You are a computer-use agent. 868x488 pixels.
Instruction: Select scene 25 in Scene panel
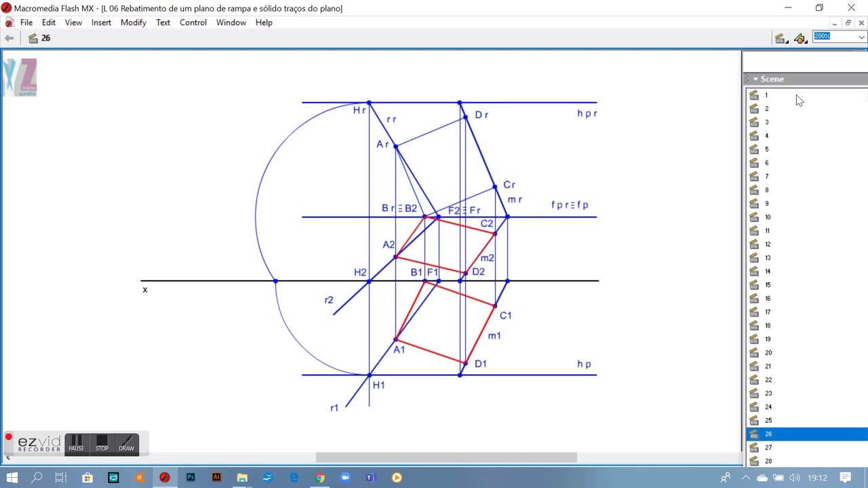coord(807,420)
